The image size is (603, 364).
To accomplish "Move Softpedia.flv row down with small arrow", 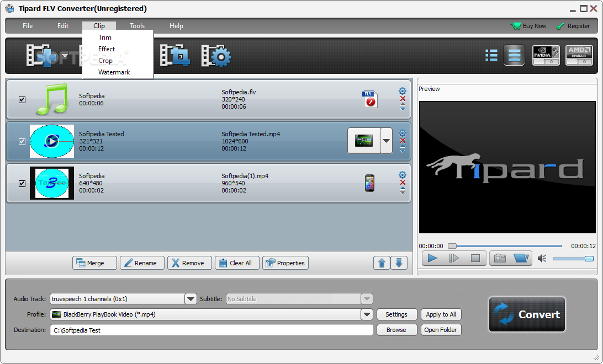I will coord(403,109).
